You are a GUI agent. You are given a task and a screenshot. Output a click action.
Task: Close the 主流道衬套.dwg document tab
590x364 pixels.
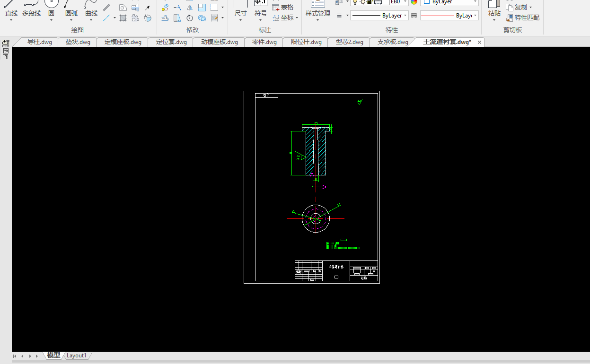point(479,42)
